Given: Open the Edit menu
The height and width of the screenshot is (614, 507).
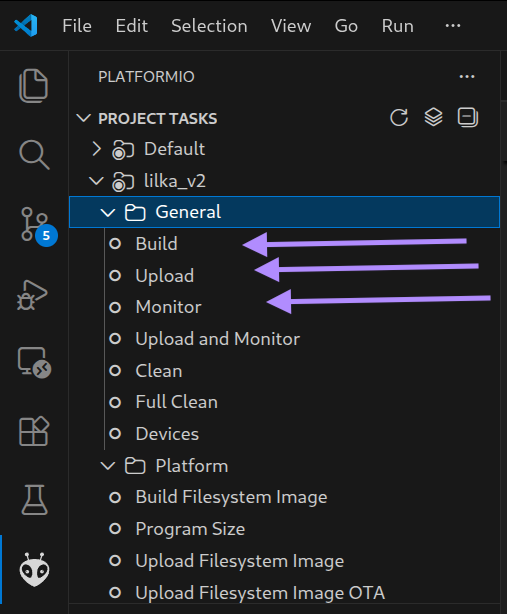Looking at the screenshot, I should coord(132,26).
